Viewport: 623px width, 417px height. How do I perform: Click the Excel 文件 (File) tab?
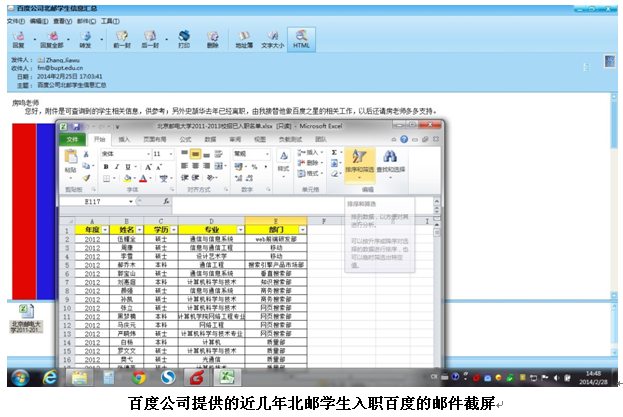72,139
